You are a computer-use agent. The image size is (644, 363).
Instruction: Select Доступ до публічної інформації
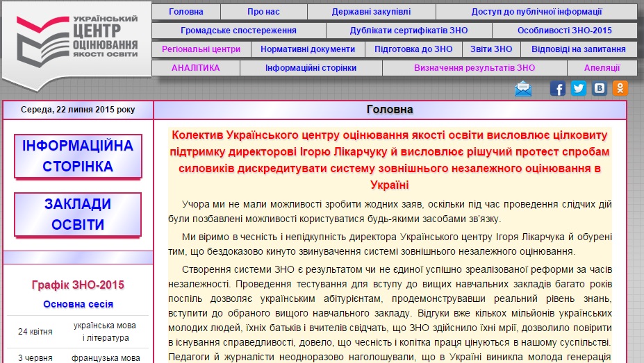pyautogui.click(x=536, y=12)
